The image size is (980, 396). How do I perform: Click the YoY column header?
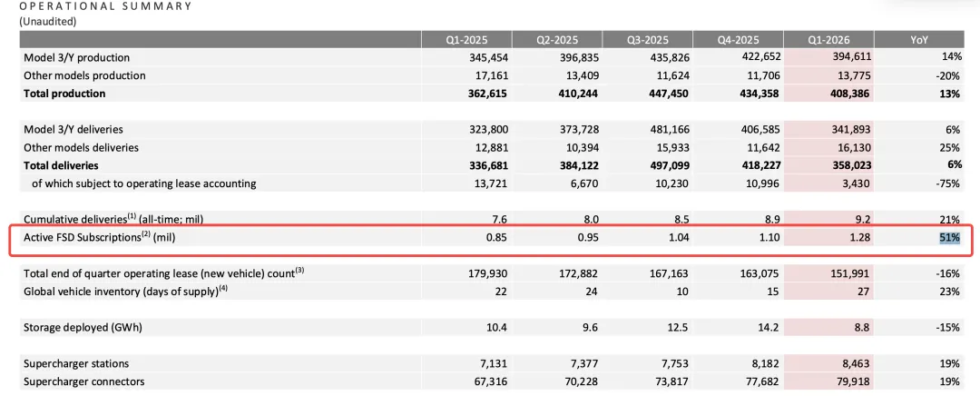point(918,39)
